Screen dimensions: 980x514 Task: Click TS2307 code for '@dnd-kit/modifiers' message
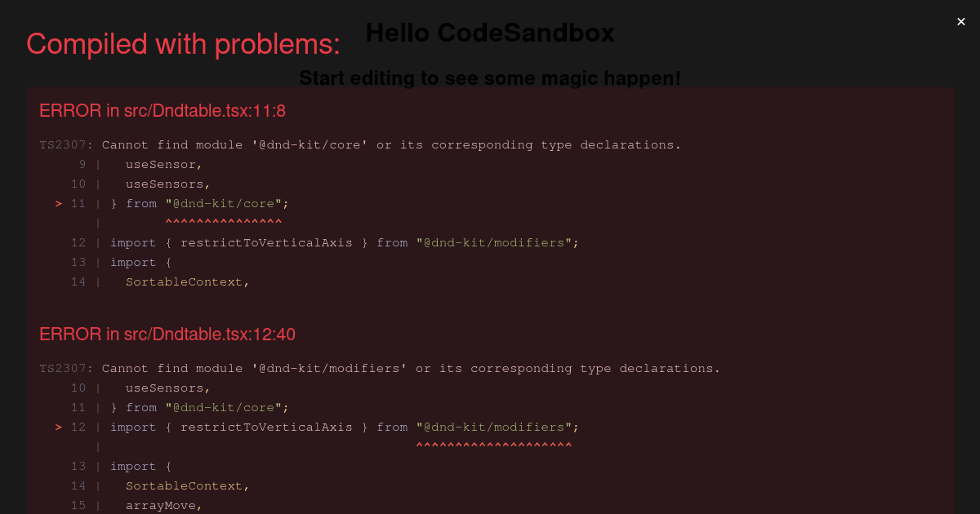(x=67, y=369)
